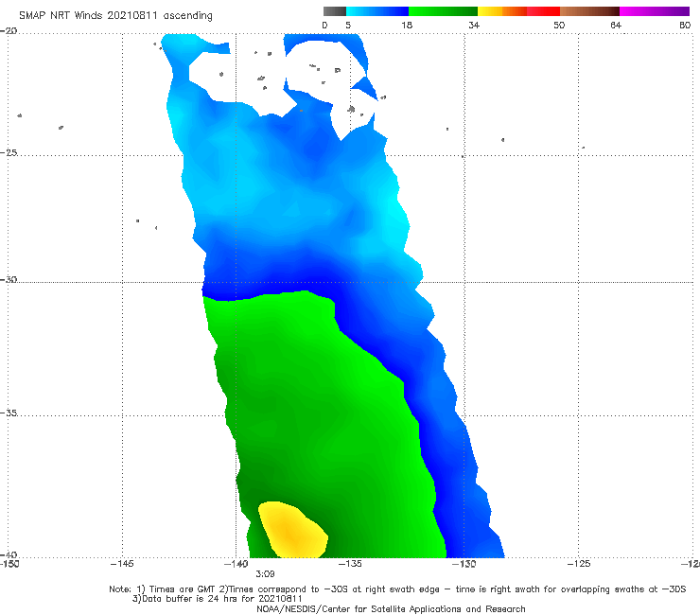Viewport: 700px width, 615px height.
Task: Click the note '3)Data buffer is 24 hrs'
Action: pyautogui.click(x=218, y=599)
